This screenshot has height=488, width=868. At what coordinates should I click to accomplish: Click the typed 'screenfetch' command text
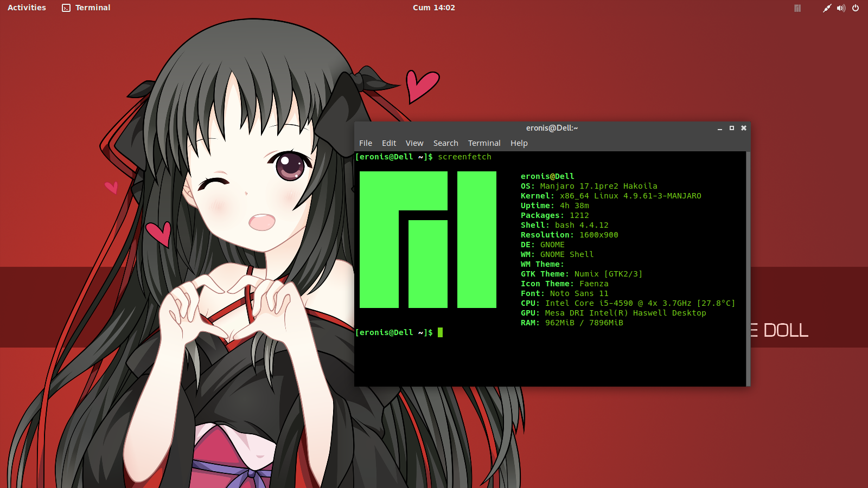pos(464,157)
